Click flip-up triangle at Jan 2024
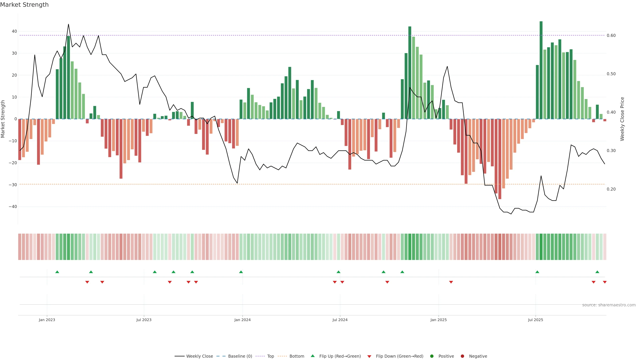 pos(241,272)
